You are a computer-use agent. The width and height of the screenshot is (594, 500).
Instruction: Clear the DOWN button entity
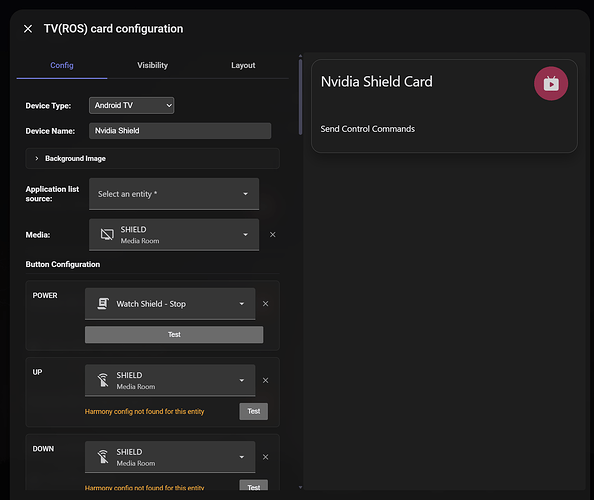point(266,457)
